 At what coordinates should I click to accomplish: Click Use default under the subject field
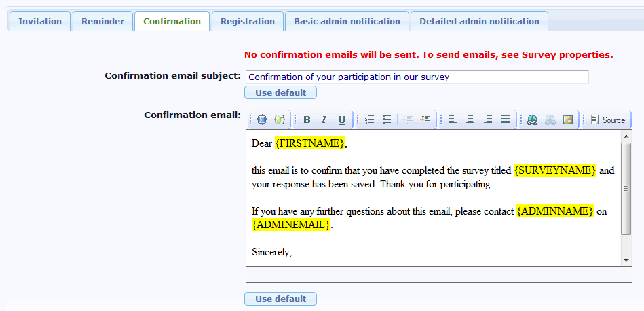tap(280, 92)
